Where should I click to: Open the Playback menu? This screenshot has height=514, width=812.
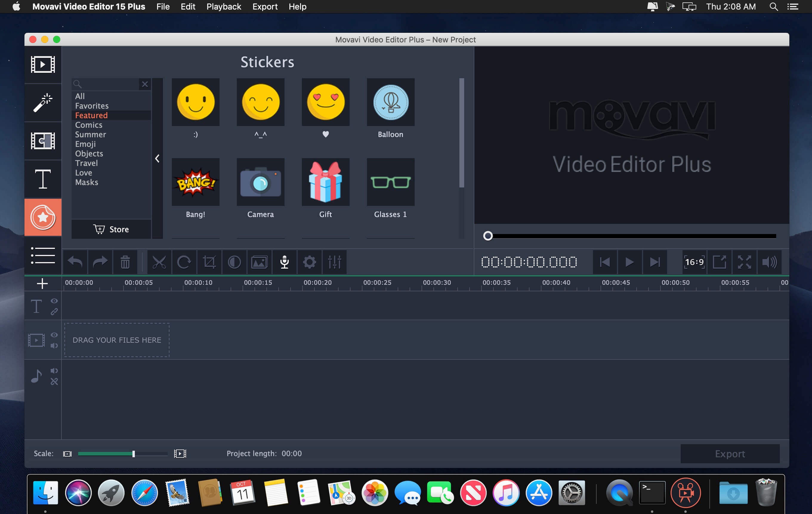click(223, 7)
